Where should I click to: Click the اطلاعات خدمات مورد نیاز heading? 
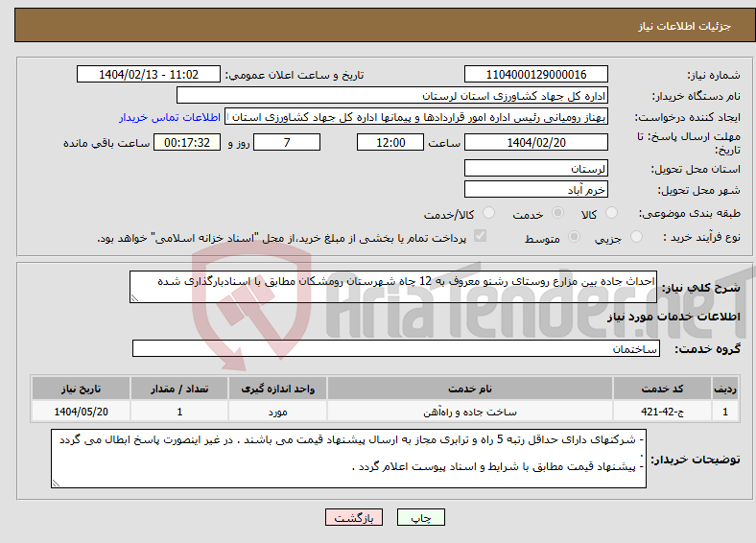click(673, 317)
